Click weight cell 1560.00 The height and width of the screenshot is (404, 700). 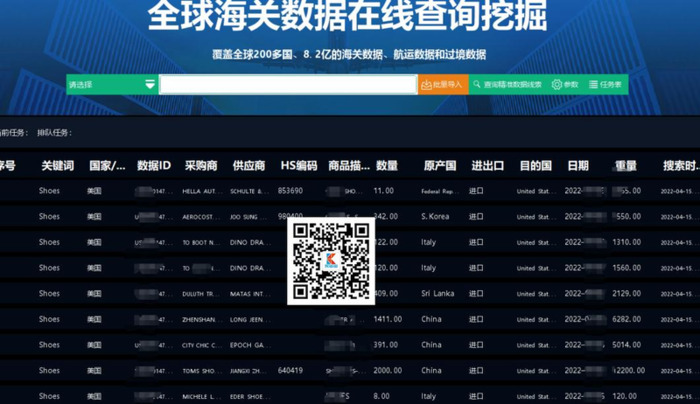point(626,268)
